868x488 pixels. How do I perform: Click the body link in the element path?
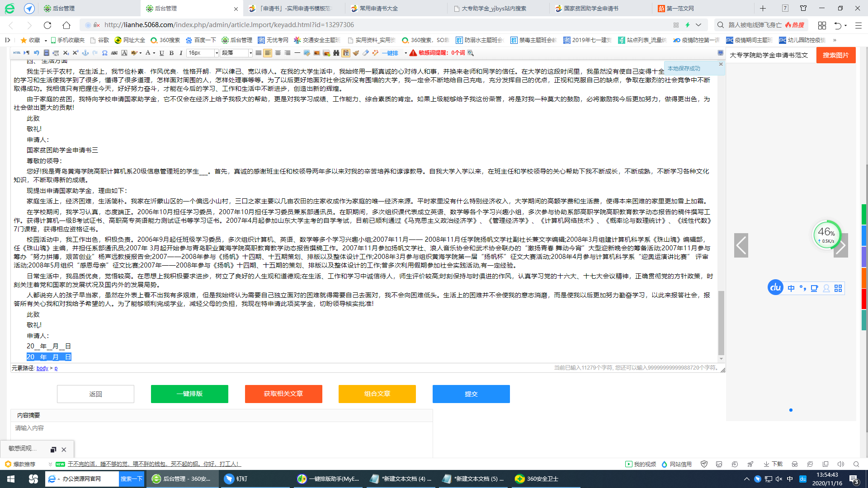[x=42, y=368]
